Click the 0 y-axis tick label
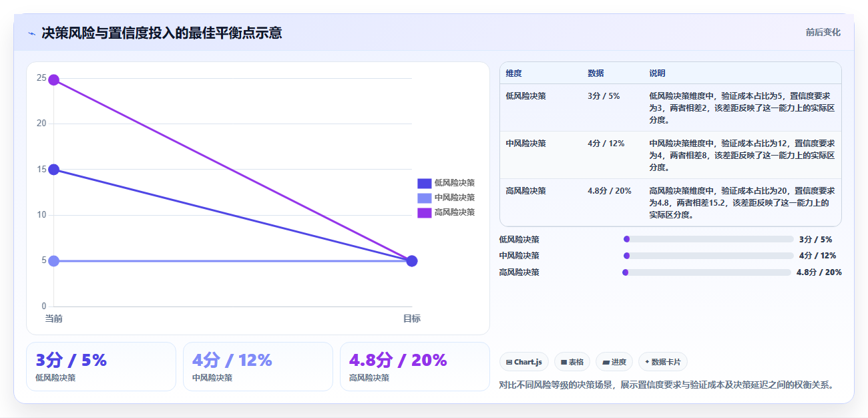Screen dimensions: 868x418 coord(44,306)
